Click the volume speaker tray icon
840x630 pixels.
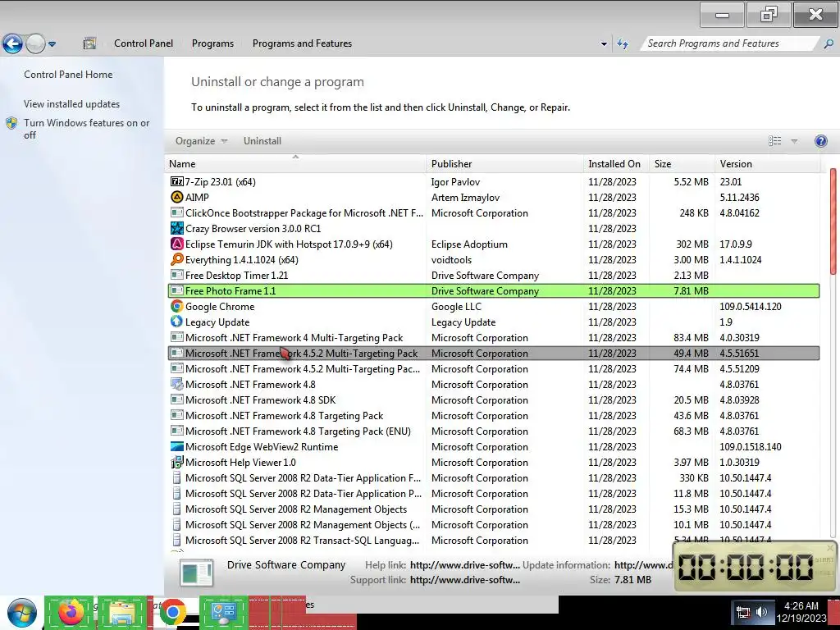click(x=761, y=612)
